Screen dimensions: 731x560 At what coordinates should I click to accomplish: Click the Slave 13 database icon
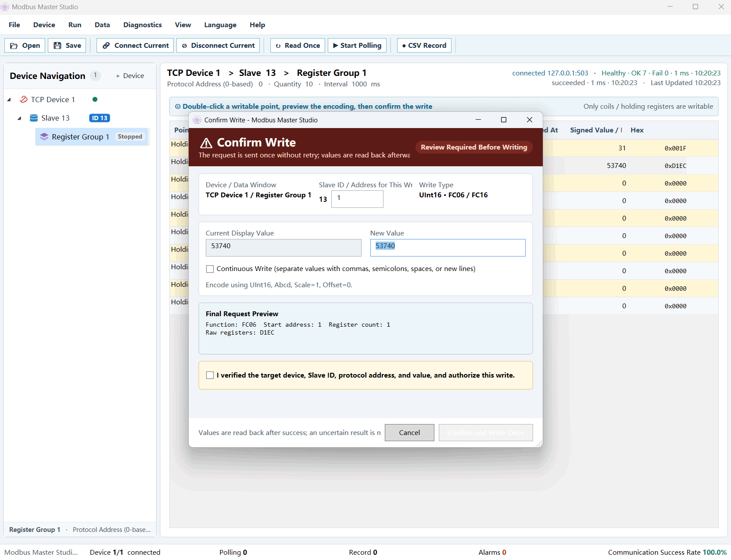[x=34, y=118]
